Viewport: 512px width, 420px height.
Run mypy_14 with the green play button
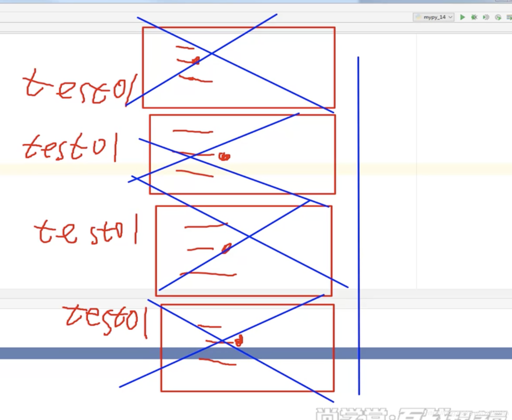pyautogui.click(x=462, y=17)
